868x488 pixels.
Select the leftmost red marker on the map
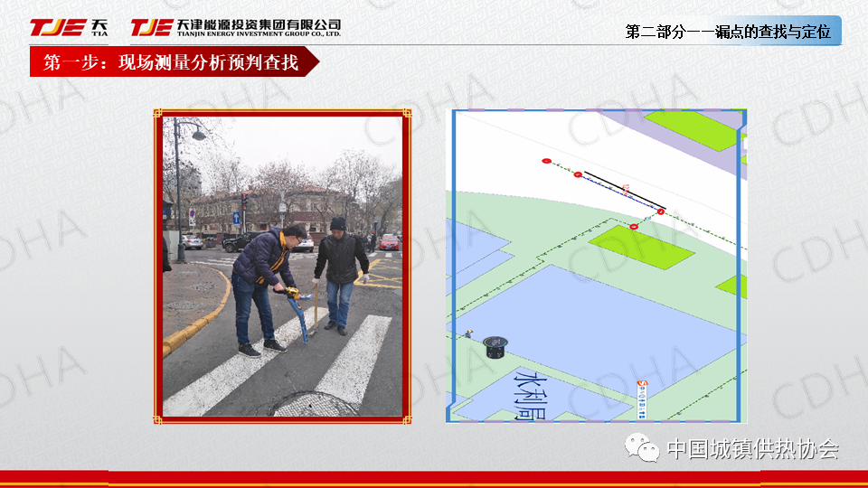tap(546, 161)
